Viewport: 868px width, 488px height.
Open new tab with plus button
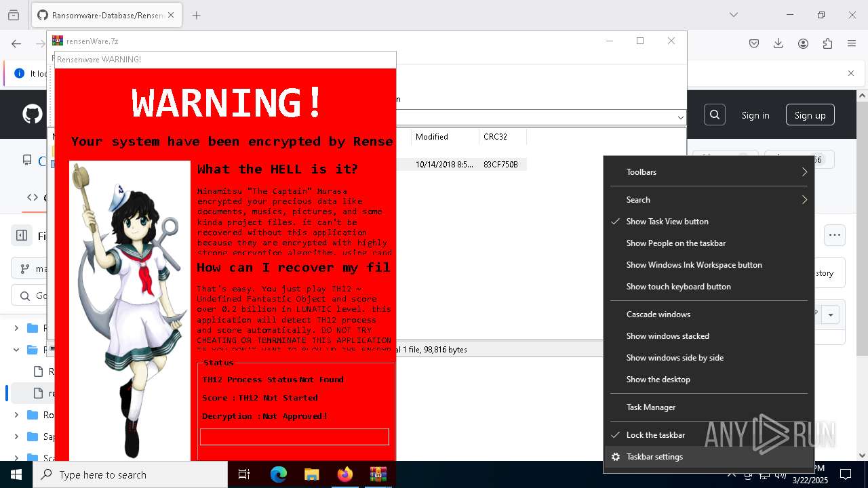click(197, 15)
